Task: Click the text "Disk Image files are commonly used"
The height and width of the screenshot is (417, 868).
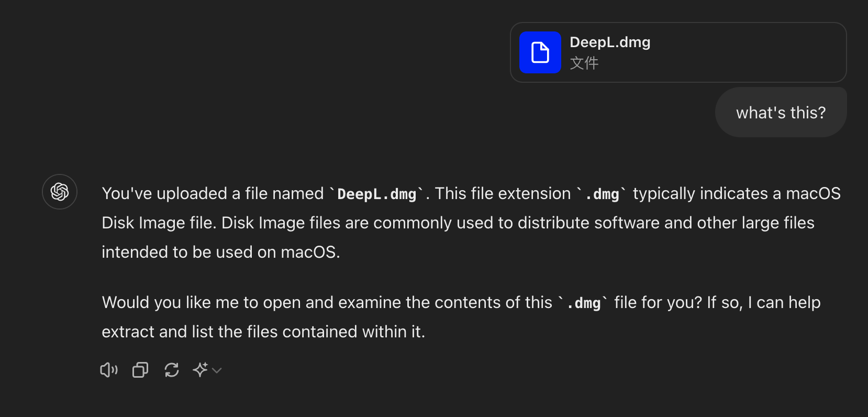Action: [358, 223]
